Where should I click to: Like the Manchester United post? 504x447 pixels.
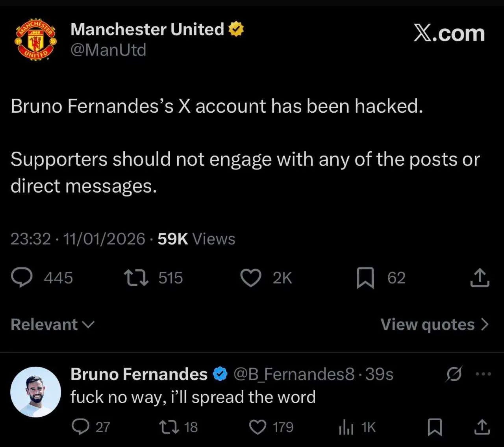click(x=251, y=278)
